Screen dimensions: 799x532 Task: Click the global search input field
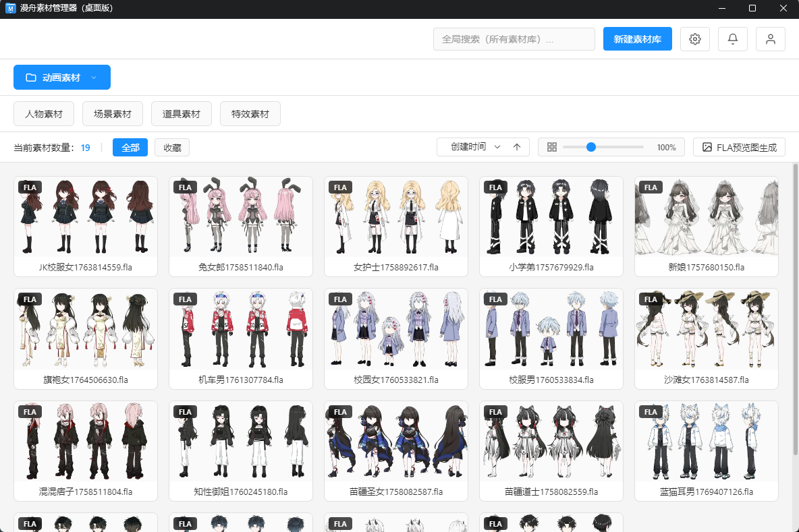(514, 39)
